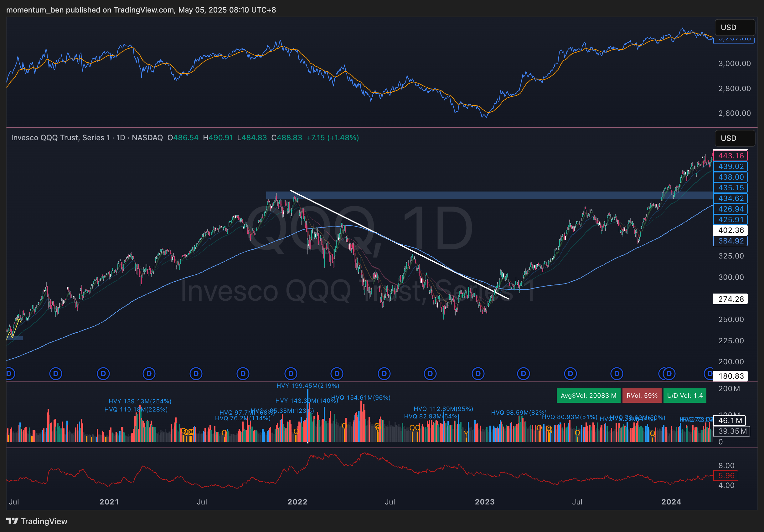The image size is (764, 532).
Task: Click the TradingView logo icon
Action: (12, 521)
